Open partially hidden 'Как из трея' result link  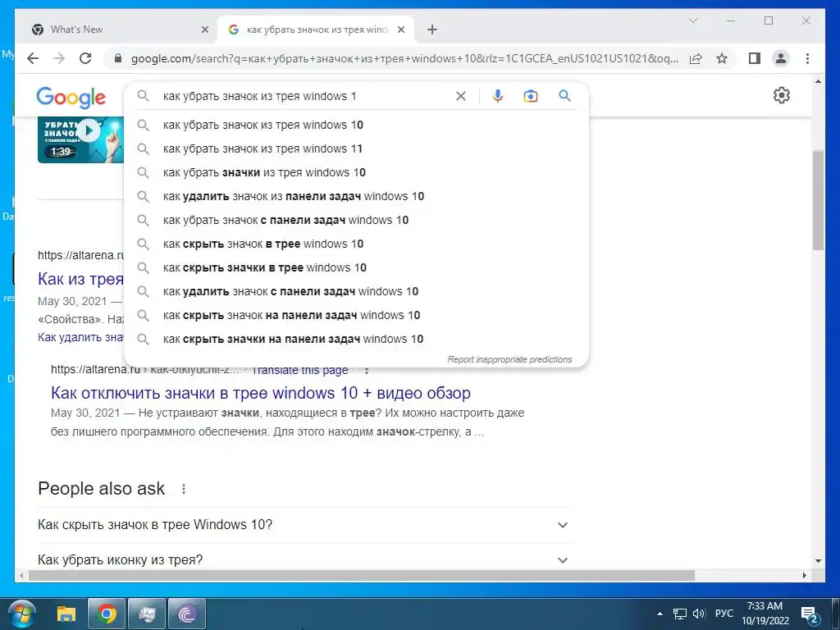(x=80, y=279)
